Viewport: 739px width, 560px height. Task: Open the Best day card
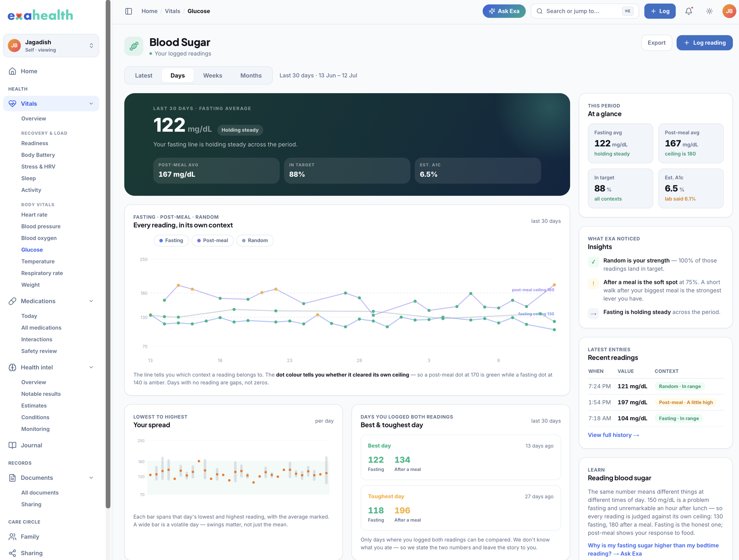click(461, 457)
